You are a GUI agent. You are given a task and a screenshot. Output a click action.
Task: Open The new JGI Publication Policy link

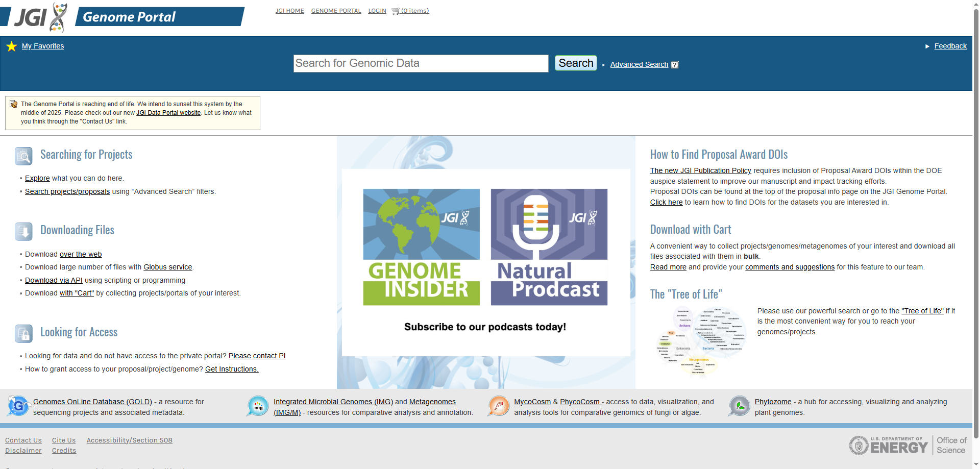click(701, 170)
